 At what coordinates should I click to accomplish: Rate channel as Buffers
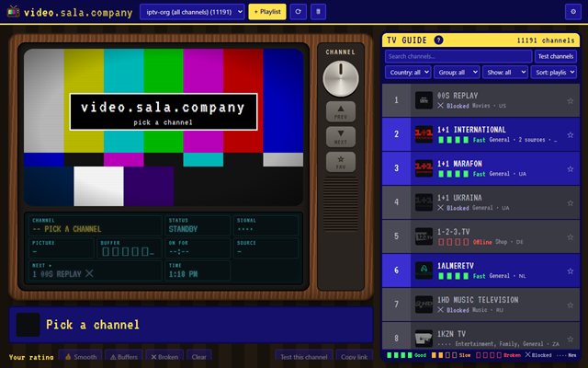pos(124,357)
